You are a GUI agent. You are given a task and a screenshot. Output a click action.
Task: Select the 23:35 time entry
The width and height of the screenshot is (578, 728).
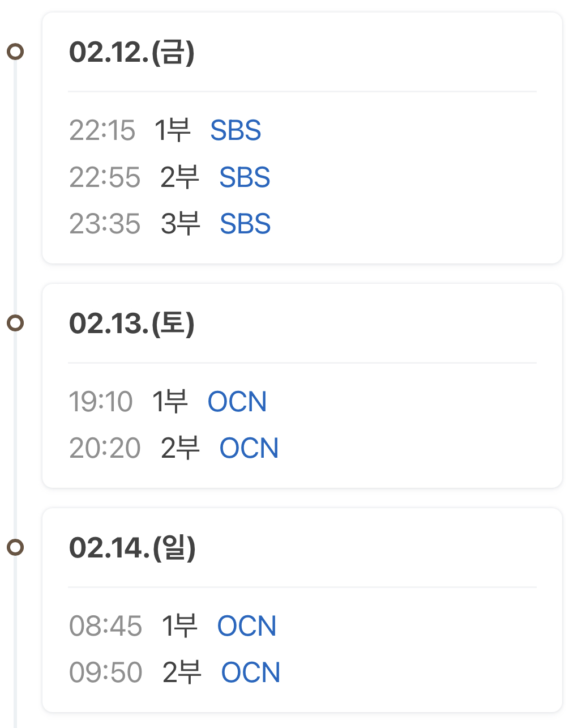click(105, 224)
